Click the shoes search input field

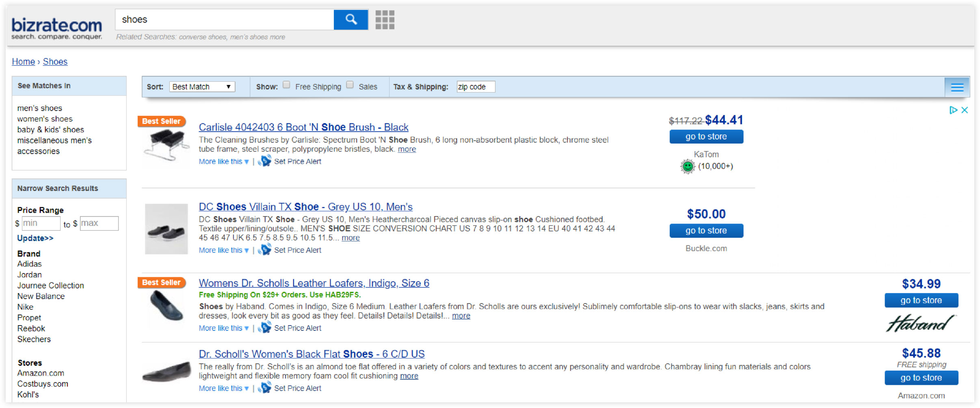coord(225,20)
